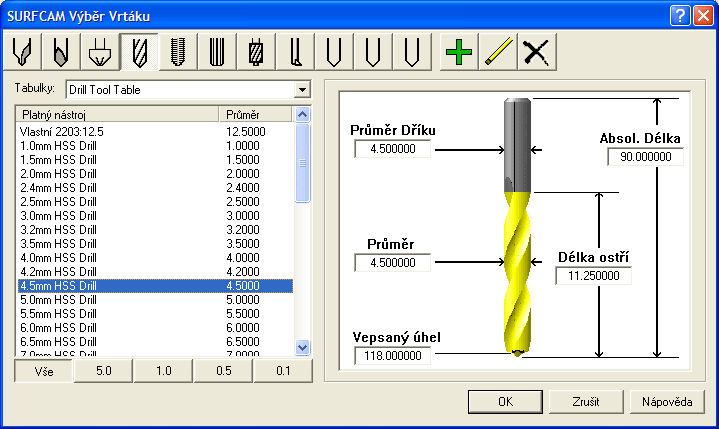
Task: Sort by the Průměr column header
Action: click(255, 115)
